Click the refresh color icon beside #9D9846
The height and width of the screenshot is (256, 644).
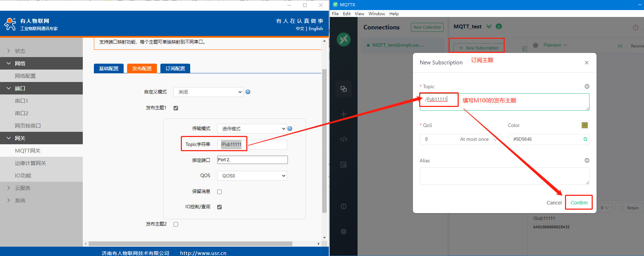click(x=585, y=139)
